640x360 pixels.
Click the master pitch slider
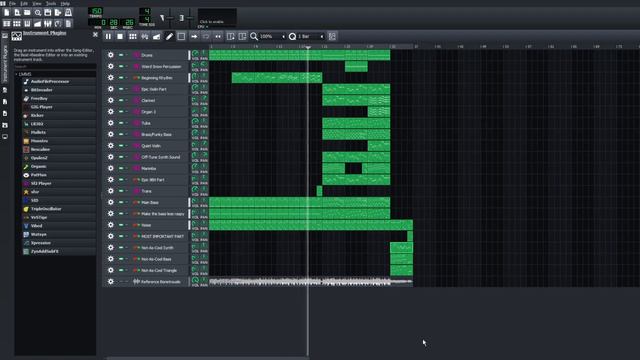click(189, 18)
